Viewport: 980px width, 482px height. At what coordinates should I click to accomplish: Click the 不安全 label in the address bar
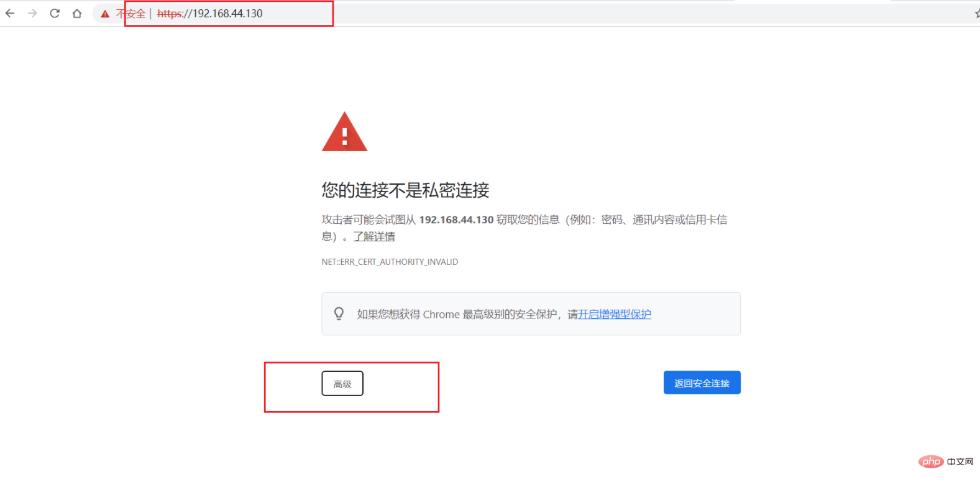tap(131, 14)
